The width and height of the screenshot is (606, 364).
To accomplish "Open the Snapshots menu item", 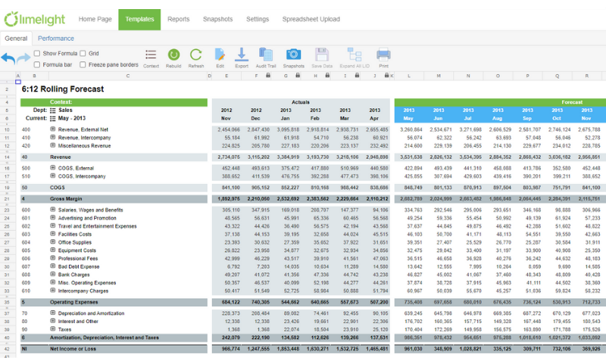I will pos(218,19).
